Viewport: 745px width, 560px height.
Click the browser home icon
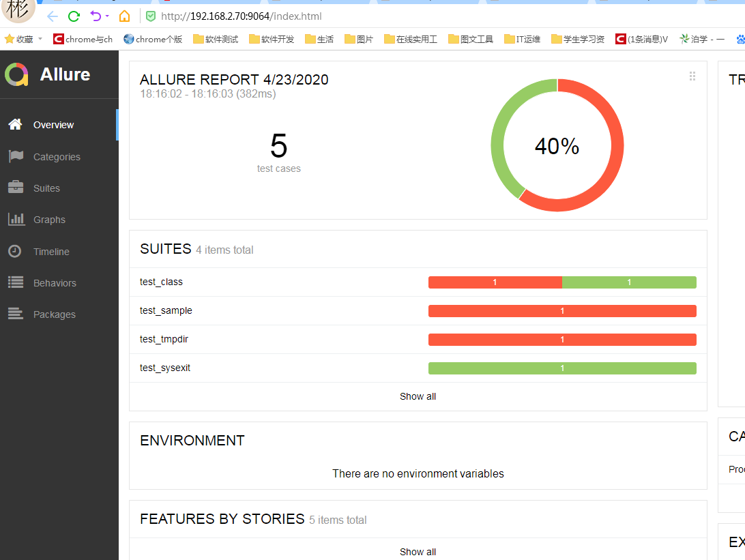124,16
